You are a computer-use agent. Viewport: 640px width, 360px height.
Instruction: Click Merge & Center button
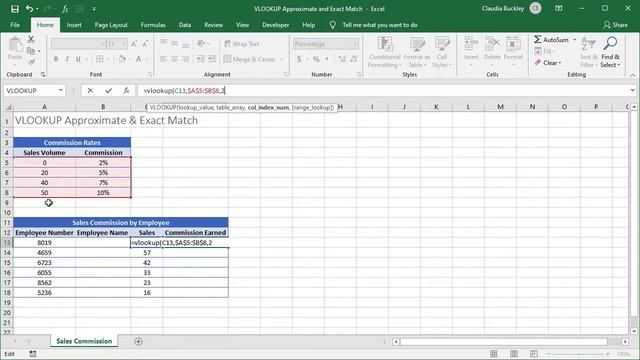click(250, 59)
